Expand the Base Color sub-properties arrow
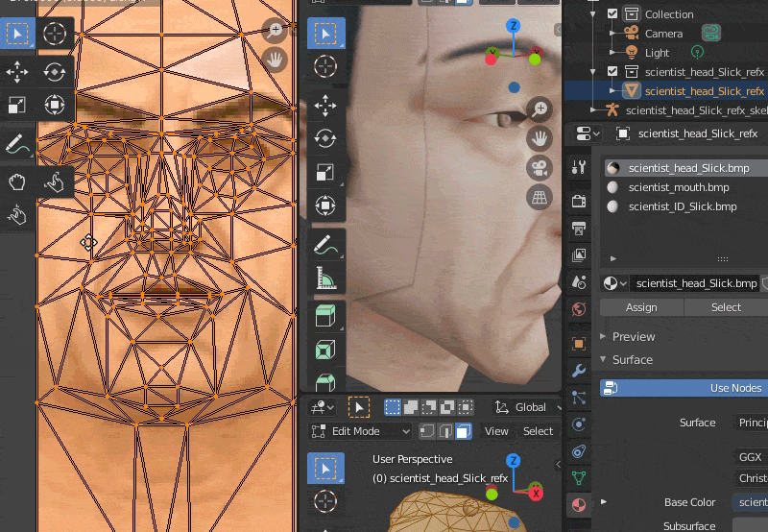This screenshot has height=532, width=768. tap(604, 501)
